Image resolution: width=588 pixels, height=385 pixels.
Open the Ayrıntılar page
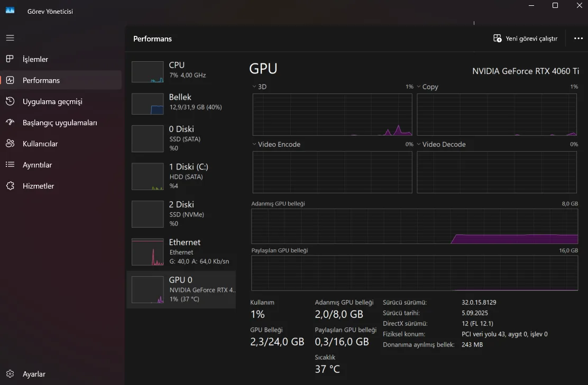61,165
